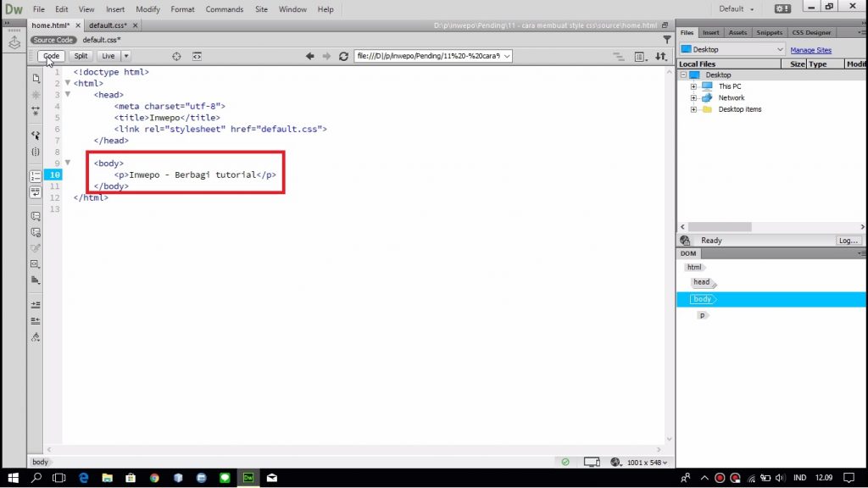Toggle word wrap icon in code toolbar
The height and width of the screenshot is (488, 868).
click(36, 192)
